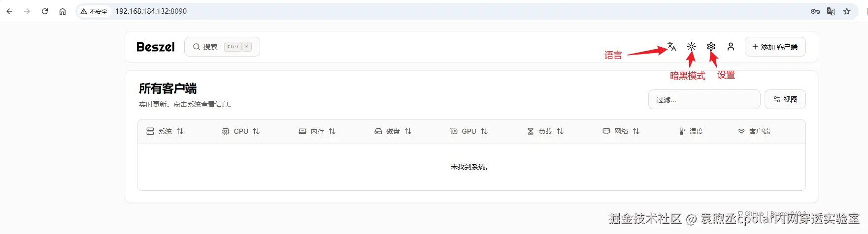
Task: Go forward in browser history
Action: tap(27, 11)
